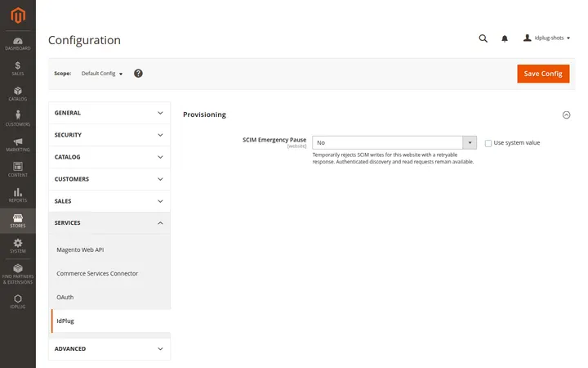
Task: Collapse the SERVICES config section
Action: (x=109, y=223)
